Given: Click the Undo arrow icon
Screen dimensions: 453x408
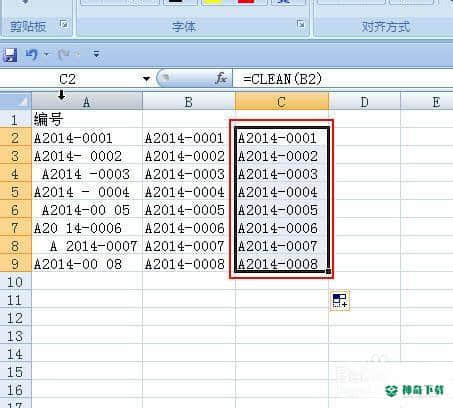Looking at the screenshot, I should pos(32,54).
